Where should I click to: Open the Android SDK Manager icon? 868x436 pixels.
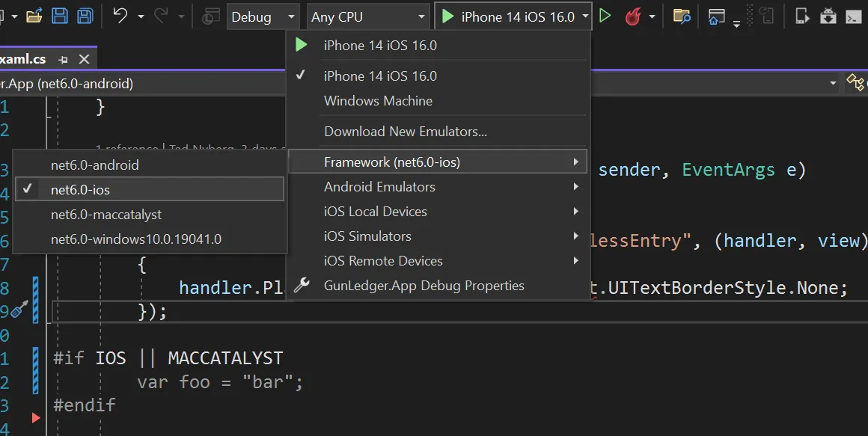(828, 16)
